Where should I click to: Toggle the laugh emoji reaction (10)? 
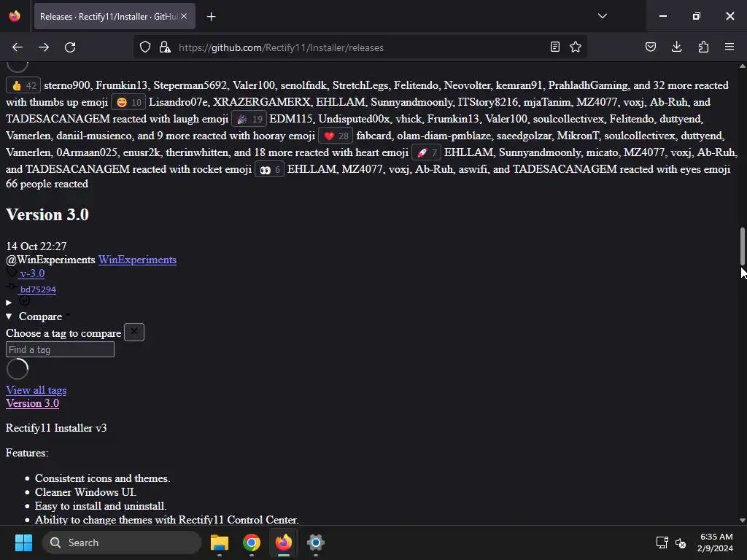[x=128, y=102]
